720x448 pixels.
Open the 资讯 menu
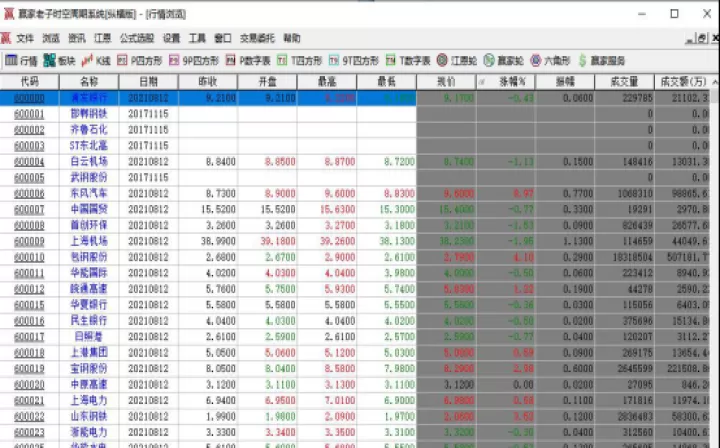pos(77,38)
